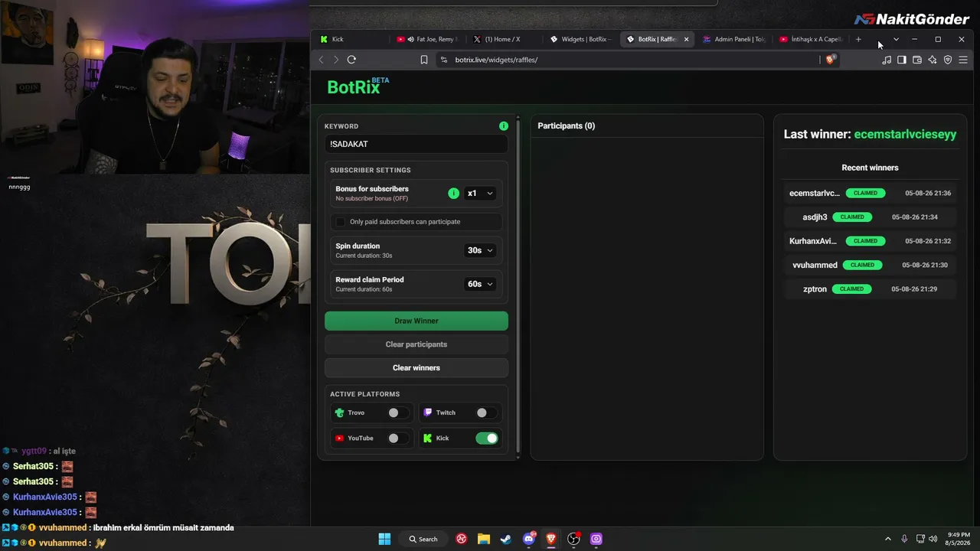Select recent winner KurhanxAvi...
This screenshot has width=980, height=551.
[813, 241]
